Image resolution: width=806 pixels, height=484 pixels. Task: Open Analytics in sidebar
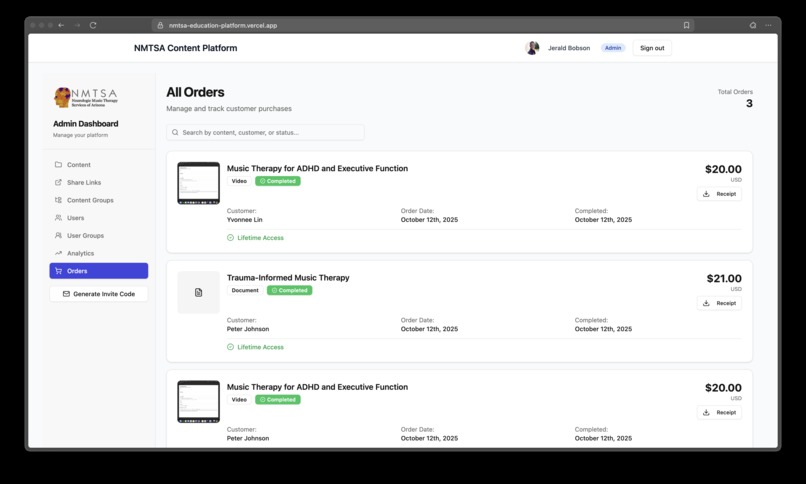click(99, 253)
